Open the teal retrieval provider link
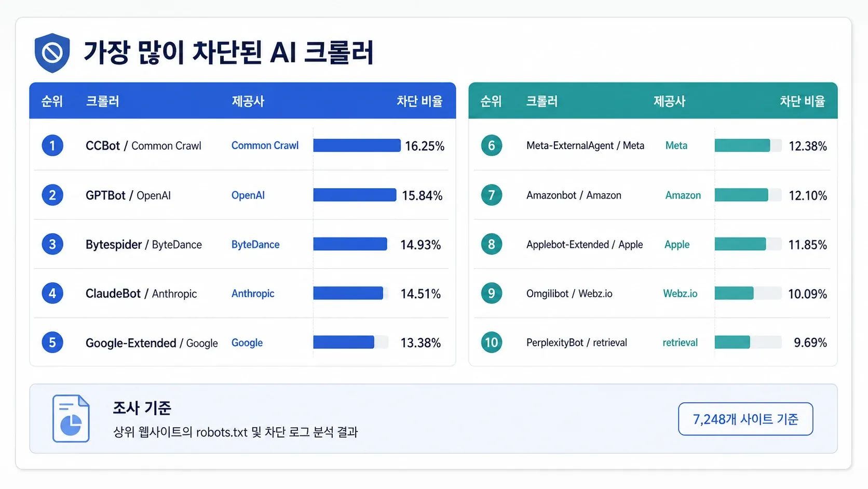Image resolution: width=868 pixels, height=489 pixels. click(680, 342)
